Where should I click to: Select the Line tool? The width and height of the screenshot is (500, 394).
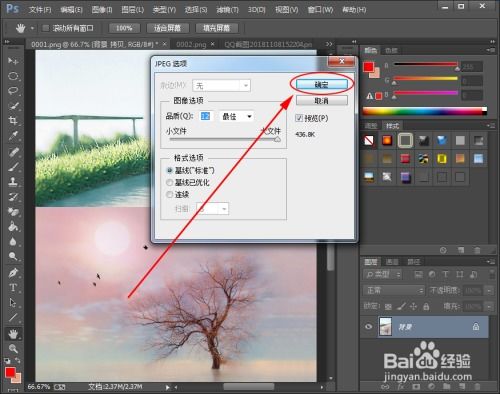13,317
